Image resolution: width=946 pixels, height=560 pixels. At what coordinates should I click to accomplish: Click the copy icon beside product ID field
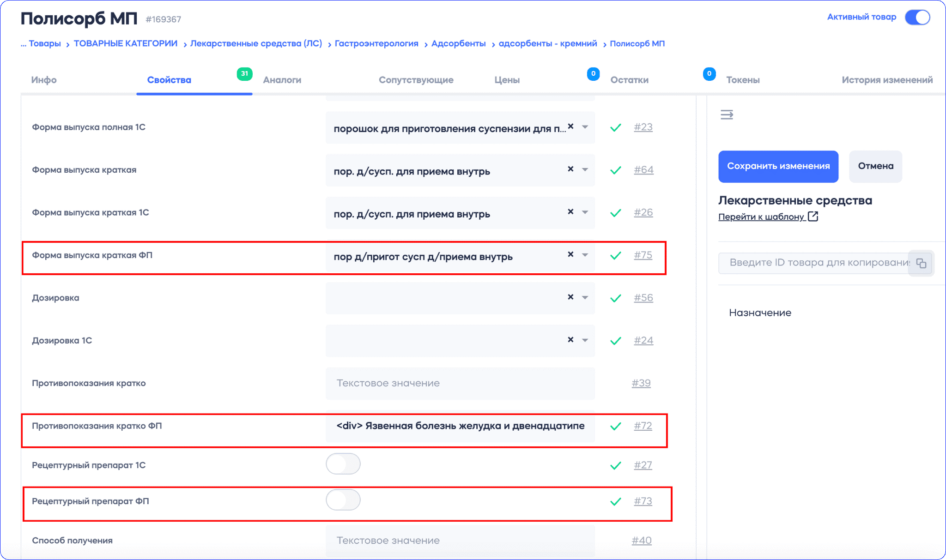click(x=921, y=263)
